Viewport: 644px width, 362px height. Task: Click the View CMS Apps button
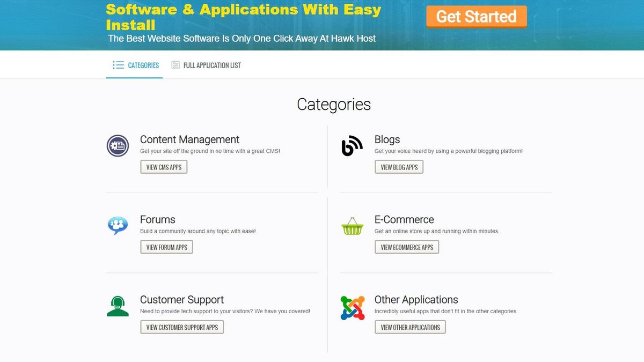[x=164, y=167]
